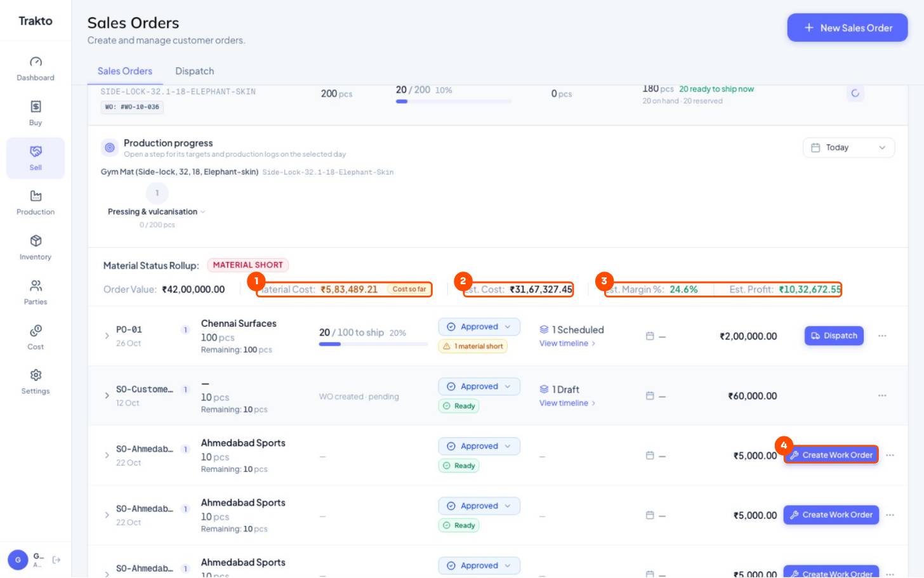Click the Cost so far tag
The height and width of the screenshot is (578, 924).
(x=409, y=289)
